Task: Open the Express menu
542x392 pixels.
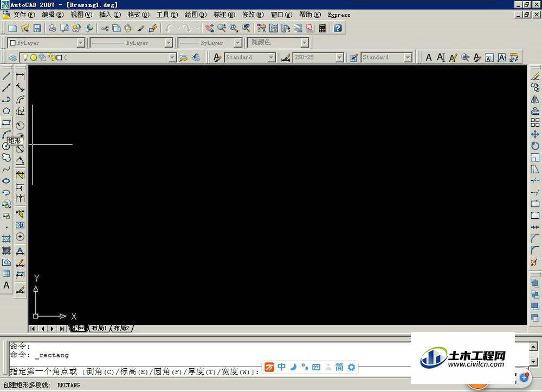Action: 339,15
